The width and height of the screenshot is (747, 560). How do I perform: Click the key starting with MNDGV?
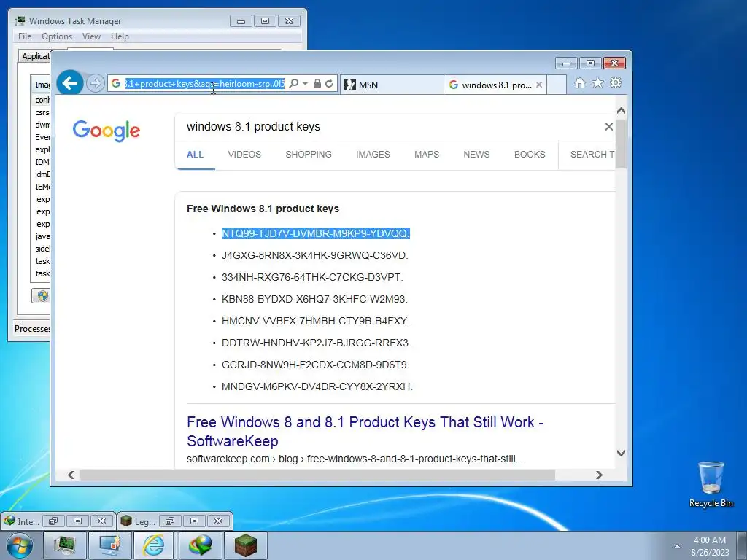click(317, 386)
